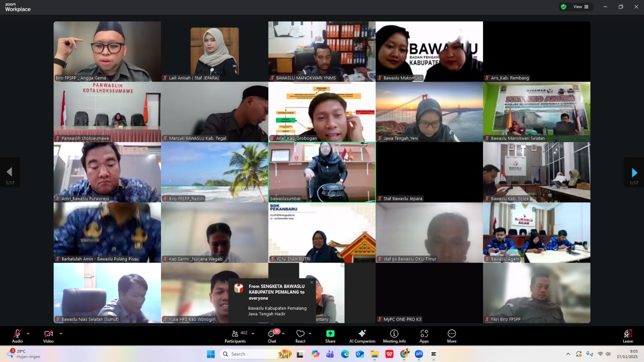
Task: Open the Participants panel
Action: pyautogui.click(x=235, y=335)
